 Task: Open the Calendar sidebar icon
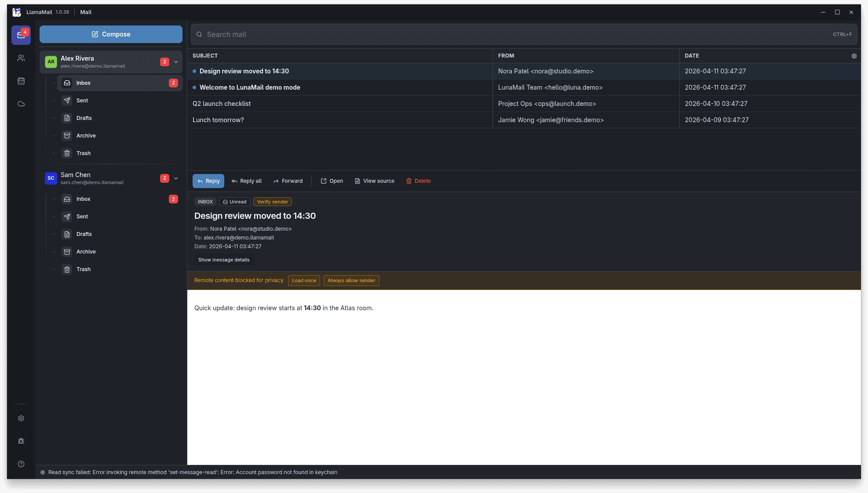coord(21,80)
